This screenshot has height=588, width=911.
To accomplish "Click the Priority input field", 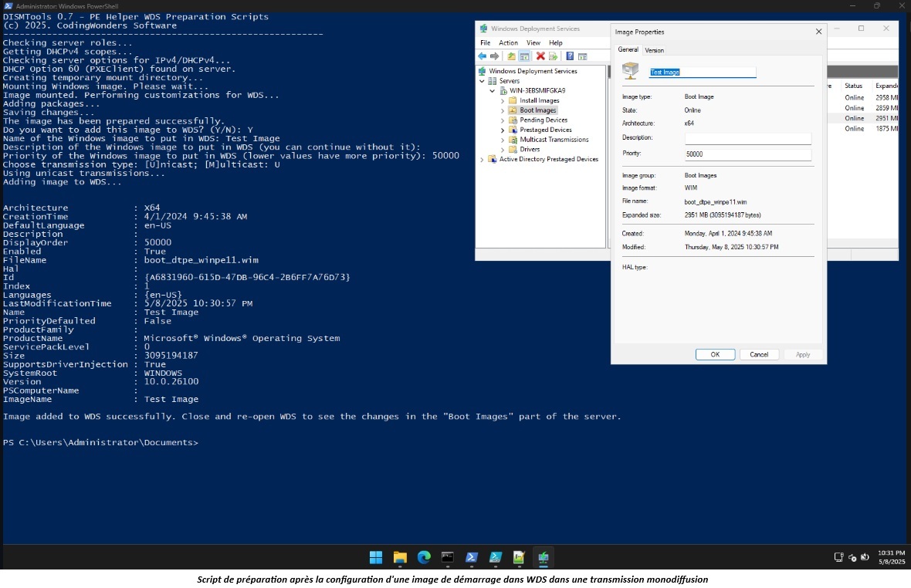I will click(x=747, y=154).
